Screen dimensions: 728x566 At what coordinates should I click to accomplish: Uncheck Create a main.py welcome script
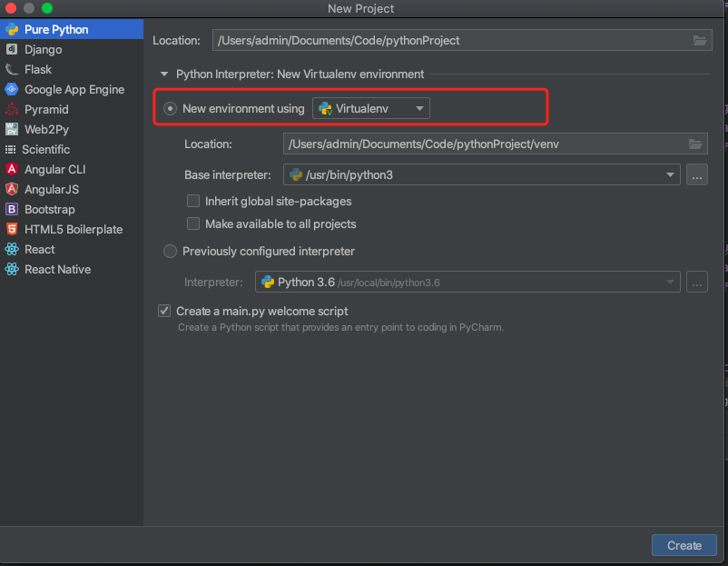point(164,311)
